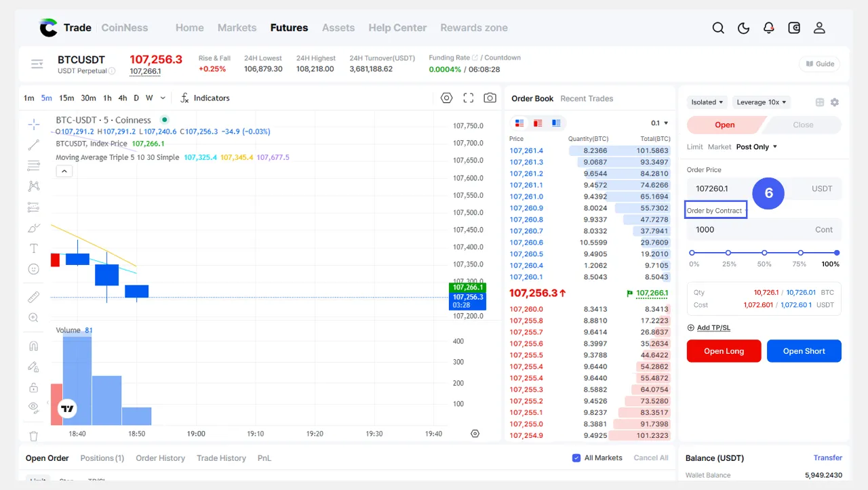Open the wallet icon in header

794,28
